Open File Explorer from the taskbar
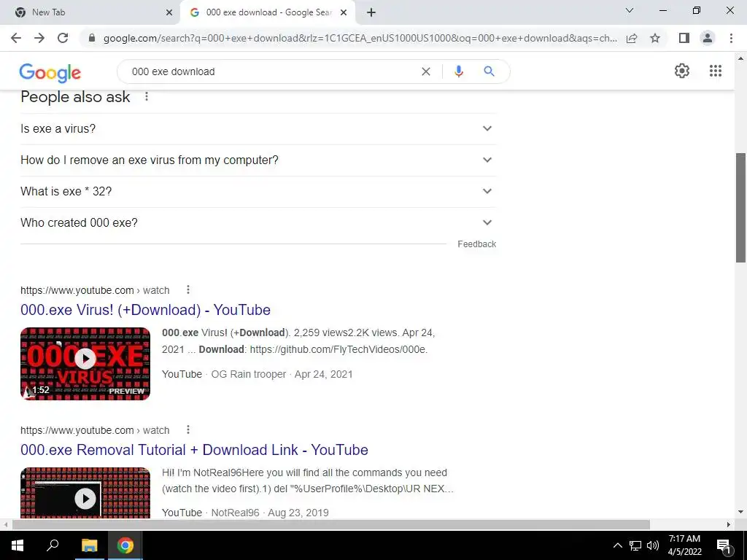The width and height of the screenshot is (747, 560). click(89, 545)
